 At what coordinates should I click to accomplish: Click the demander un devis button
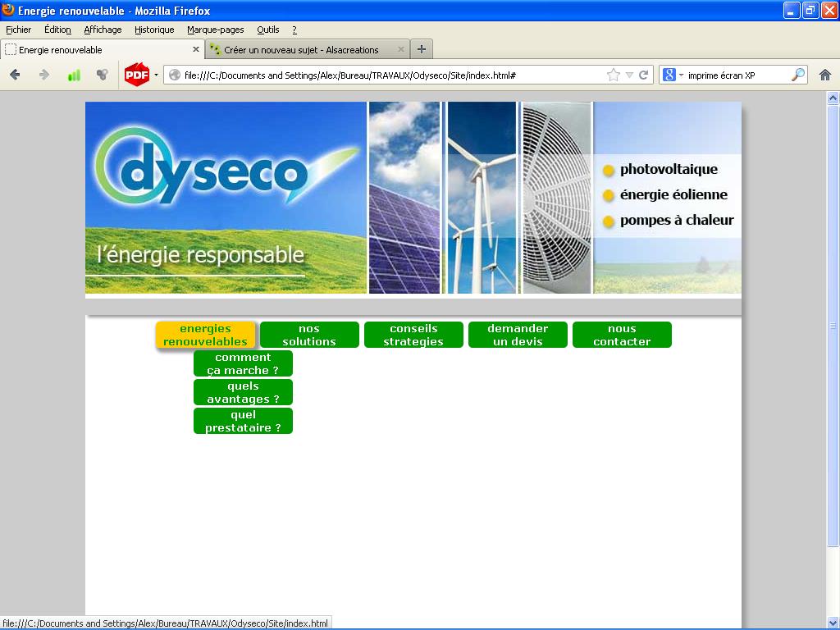(518, 335)
